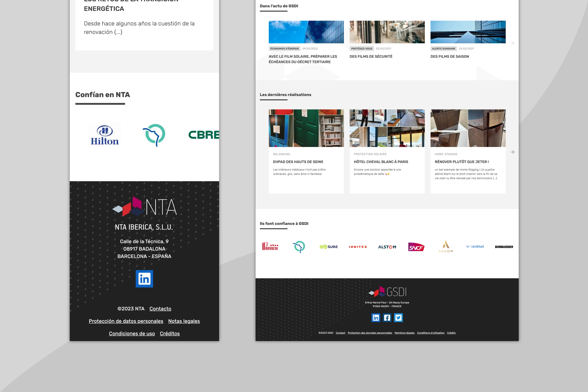Image resolution: width=588 pixels, height=392 pixels.
Task: Click the Randstad logo
Action: tap(475, 247)
